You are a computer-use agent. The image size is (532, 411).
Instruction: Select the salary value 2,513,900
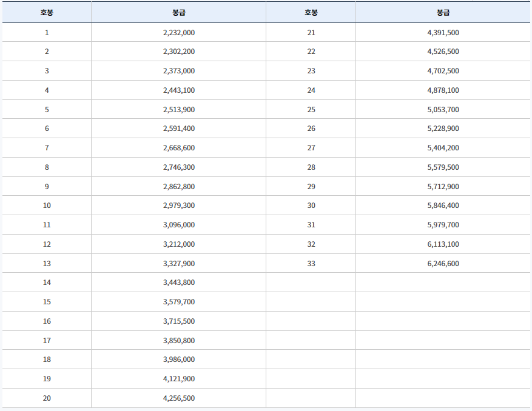pyautogui.click(x=179, y=110)
